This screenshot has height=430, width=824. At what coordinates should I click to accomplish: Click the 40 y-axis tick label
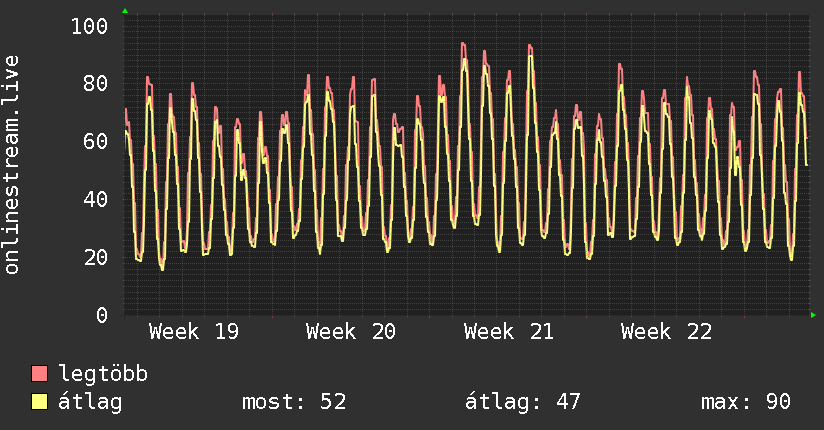coord(96,199)
